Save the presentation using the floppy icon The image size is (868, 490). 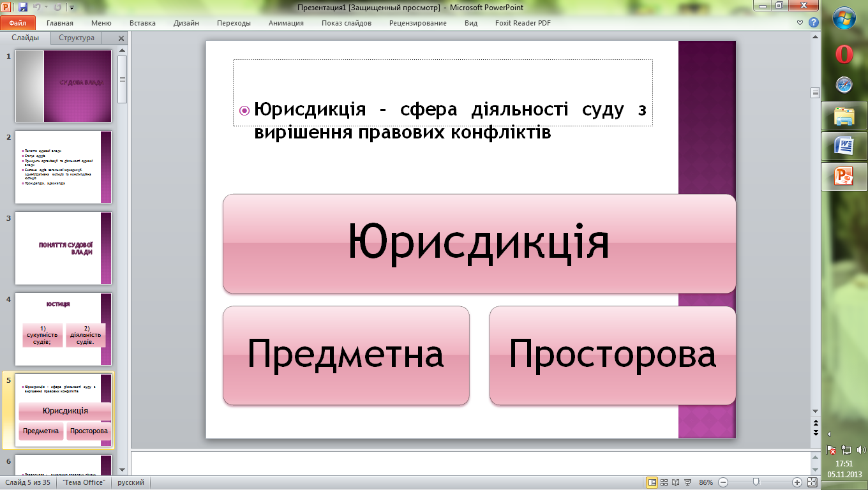23,8
